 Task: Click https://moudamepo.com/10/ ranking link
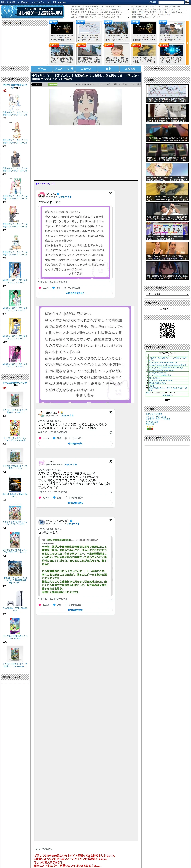163,363
